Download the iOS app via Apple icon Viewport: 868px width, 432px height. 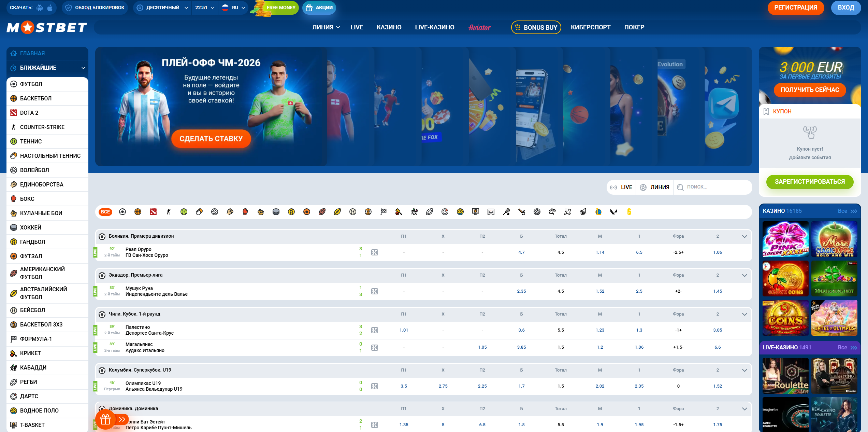(x=50, y=8)
